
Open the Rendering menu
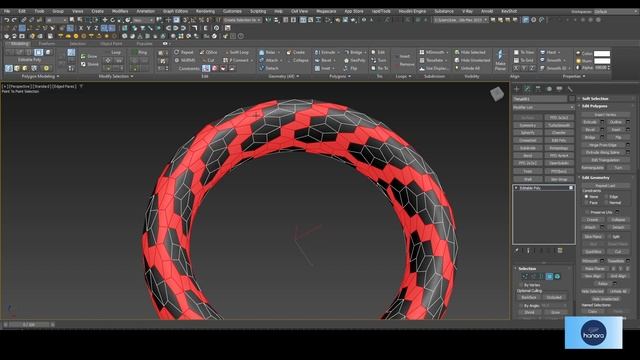(205, 11)
